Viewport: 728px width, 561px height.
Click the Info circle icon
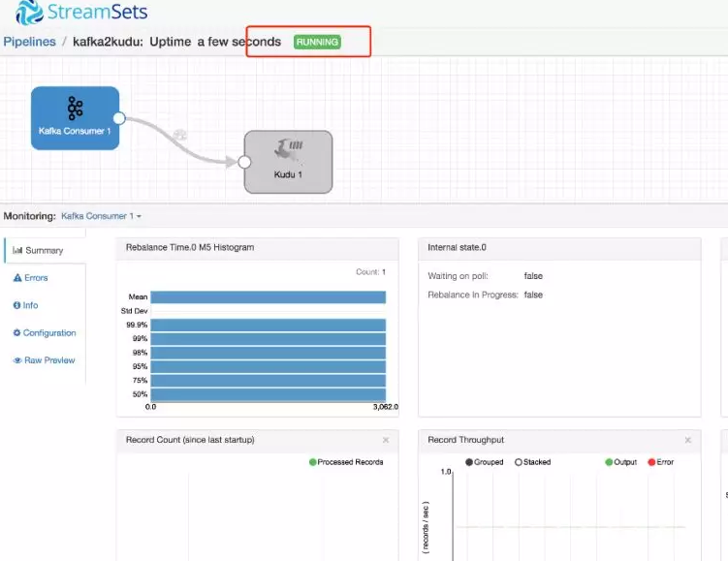tap(16, 305)
